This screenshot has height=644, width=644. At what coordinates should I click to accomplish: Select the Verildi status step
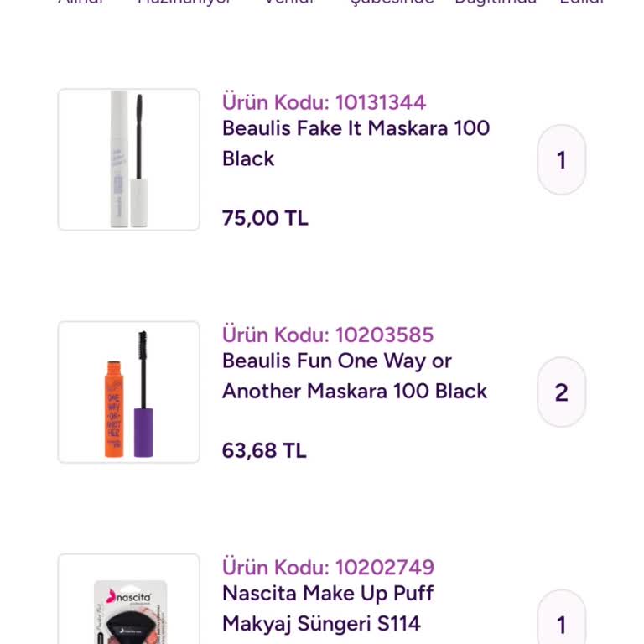click(x=289, y=3)
